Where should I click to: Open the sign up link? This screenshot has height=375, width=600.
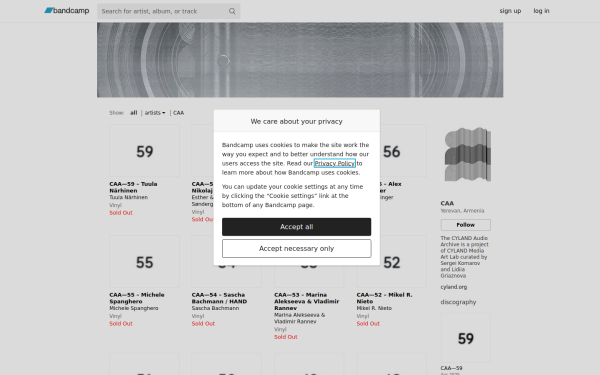(x=510, y=11)
